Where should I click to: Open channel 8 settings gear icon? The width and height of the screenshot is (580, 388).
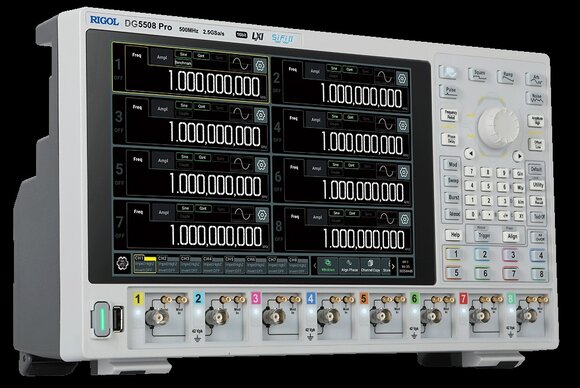pyautogui.click(x=405, y=219)
